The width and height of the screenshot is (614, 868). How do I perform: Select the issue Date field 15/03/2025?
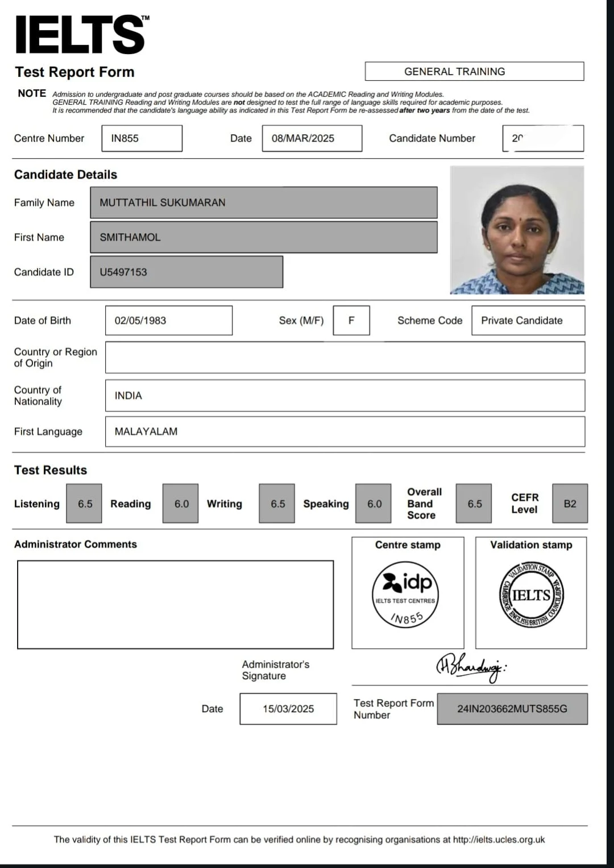click(x=288, y=709)
